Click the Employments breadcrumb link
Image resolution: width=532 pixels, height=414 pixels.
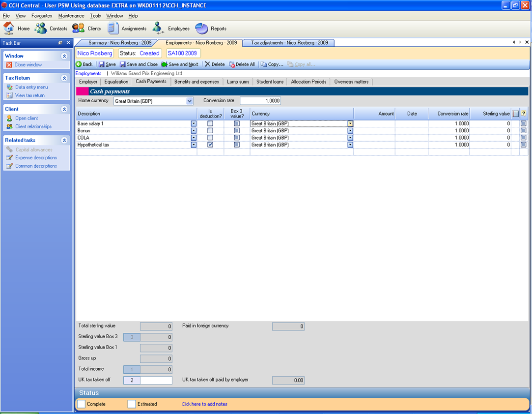pos(88,73)
